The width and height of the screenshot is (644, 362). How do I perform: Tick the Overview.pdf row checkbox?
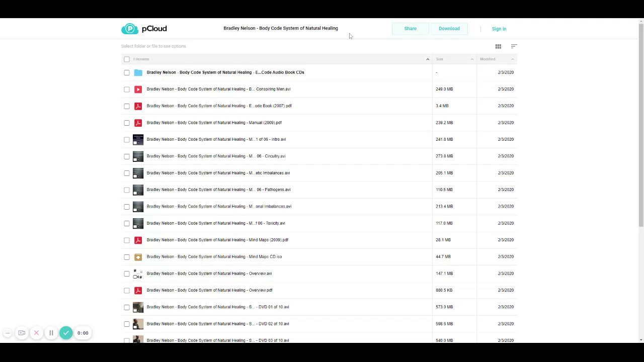[x=127, y=290]
